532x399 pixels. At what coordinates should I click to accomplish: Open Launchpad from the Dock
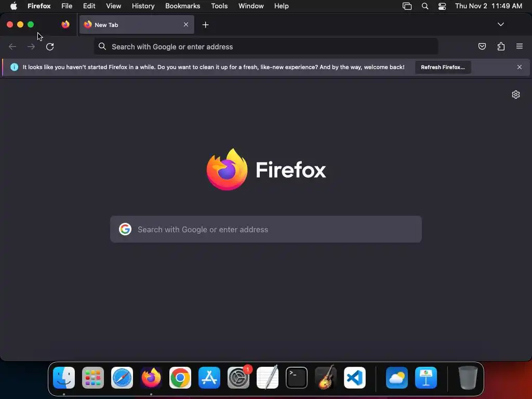[93, 378]
